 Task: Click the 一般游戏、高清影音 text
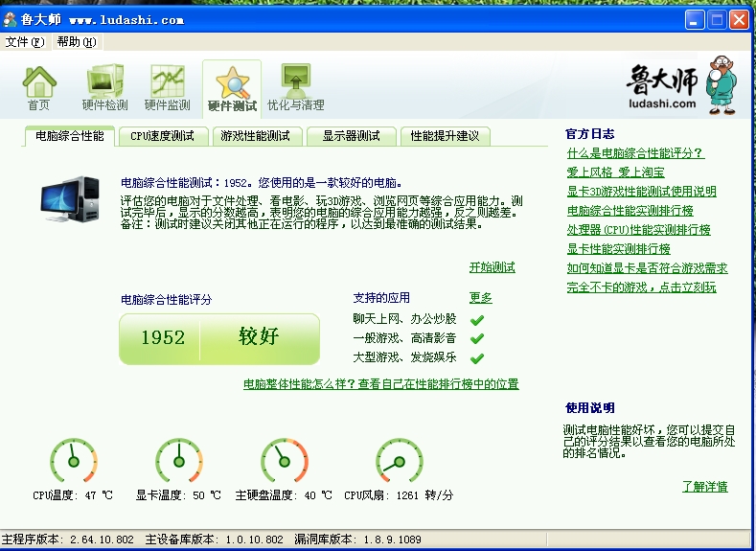404,338
